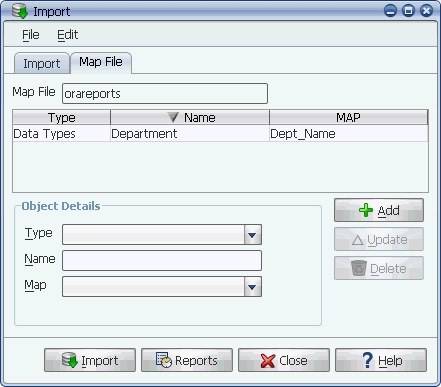Image resolution: width=441 pixels, height=387 pixels.
Task: Open the File menu
Action: [x=31, y=35]
